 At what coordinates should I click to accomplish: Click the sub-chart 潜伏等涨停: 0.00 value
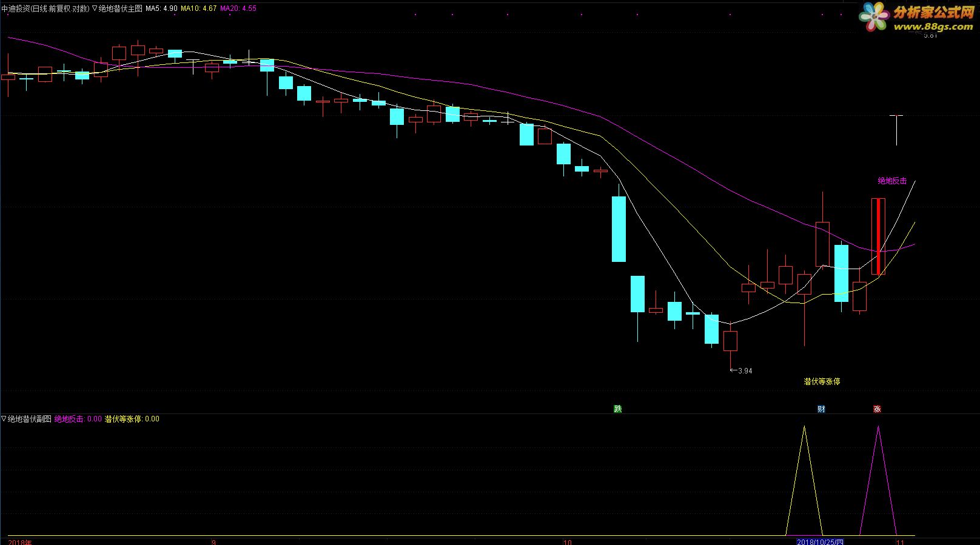pos(132,419)
